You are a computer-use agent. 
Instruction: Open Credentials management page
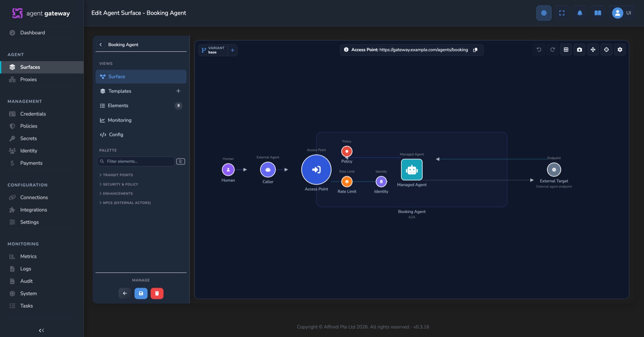(33, 114)
